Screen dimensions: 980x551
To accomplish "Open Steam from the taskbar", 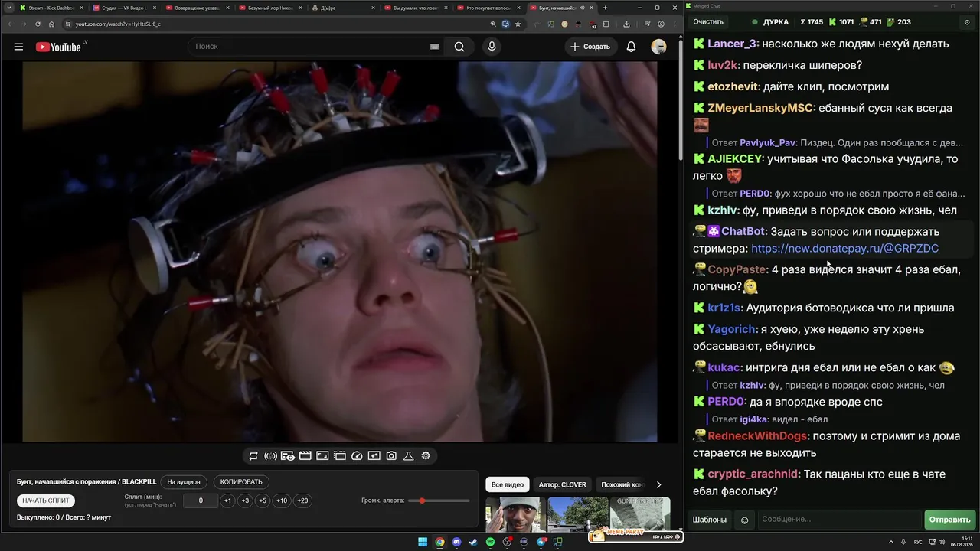I will (x=473, y=543).
